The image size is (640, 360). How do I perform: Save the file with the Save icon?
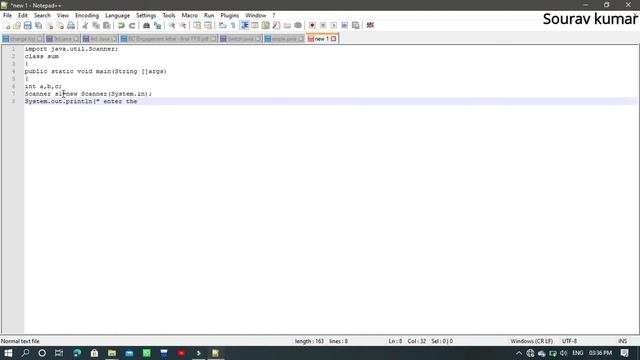(27, 25)
